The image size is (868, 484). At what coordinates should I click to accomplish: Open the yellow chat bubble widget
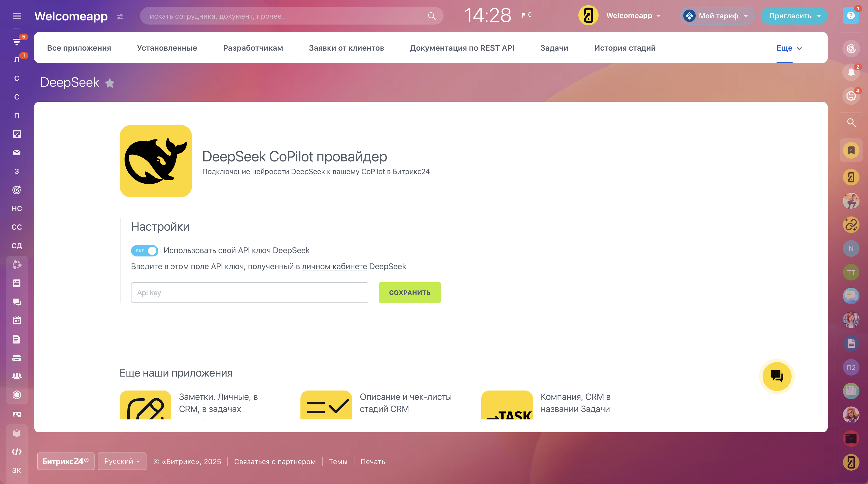click(x=777, y=376)
